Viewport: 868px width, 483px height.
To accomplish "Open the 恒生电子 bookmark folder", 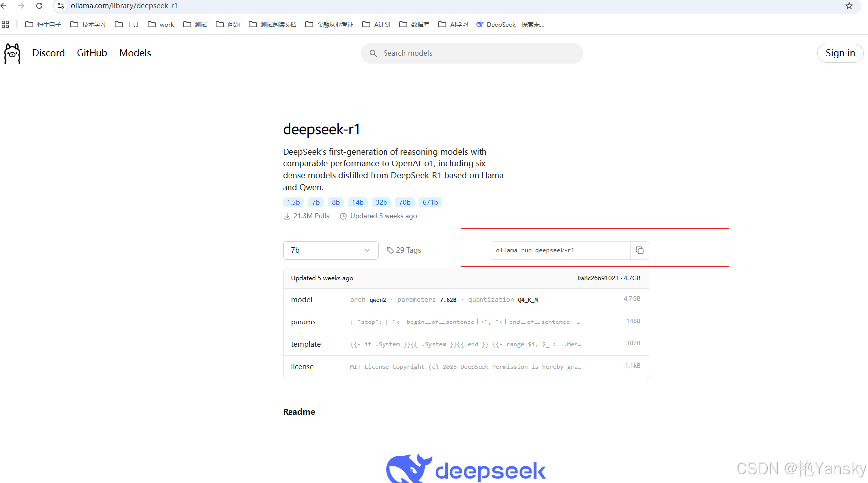I will [x=43, y=24].
